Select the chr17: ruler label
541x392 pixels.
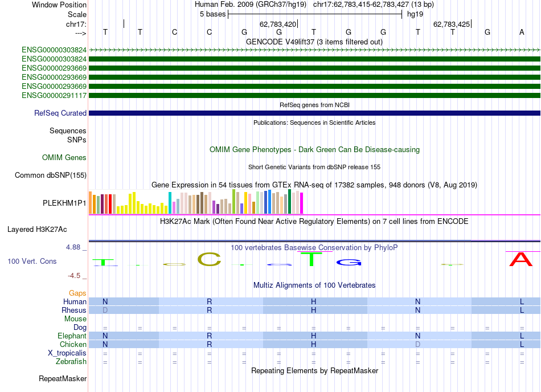[x=76, y=24]
